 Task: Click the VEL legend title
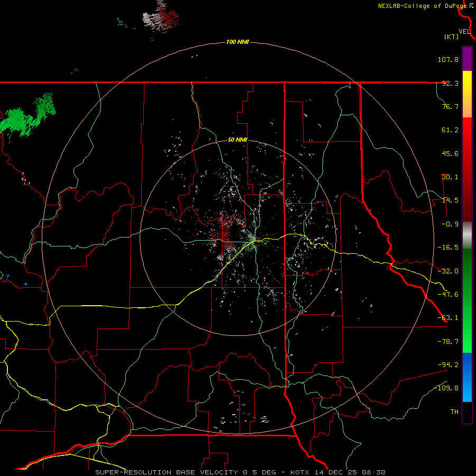click(x=464, y=32)
